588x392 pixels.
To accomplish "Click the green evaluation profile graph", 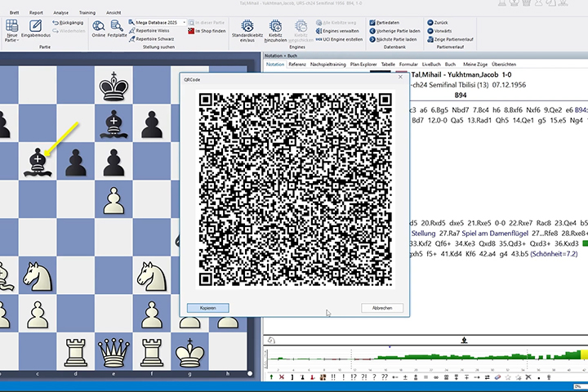I will coord(425,359).
